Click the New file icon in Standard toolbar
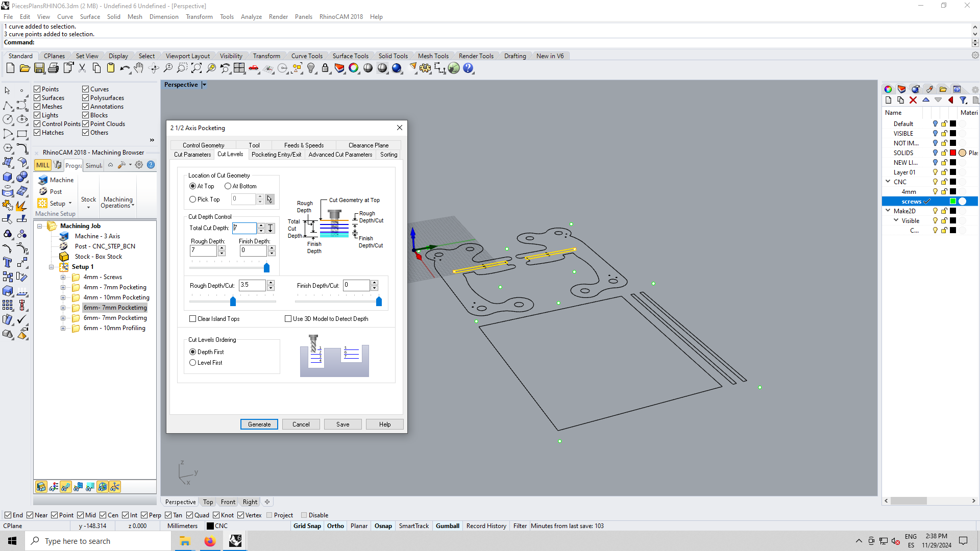The width and height of the screenshot is (980, 551). [10, 68]
